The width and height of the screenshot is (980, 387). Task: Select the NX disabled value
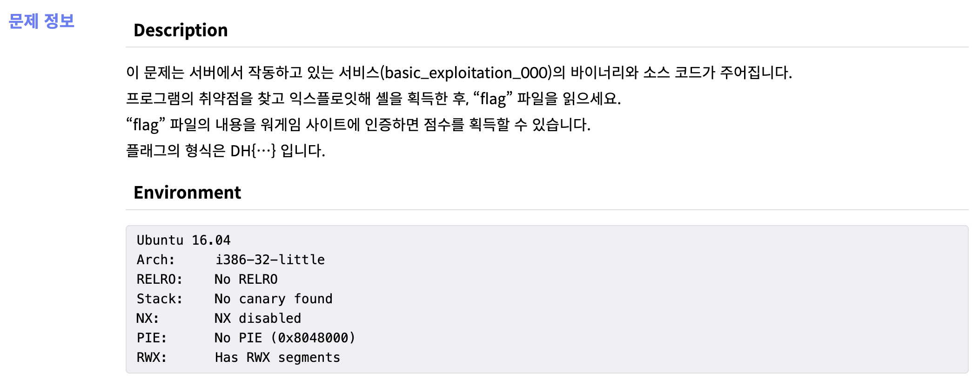(258, 318)
